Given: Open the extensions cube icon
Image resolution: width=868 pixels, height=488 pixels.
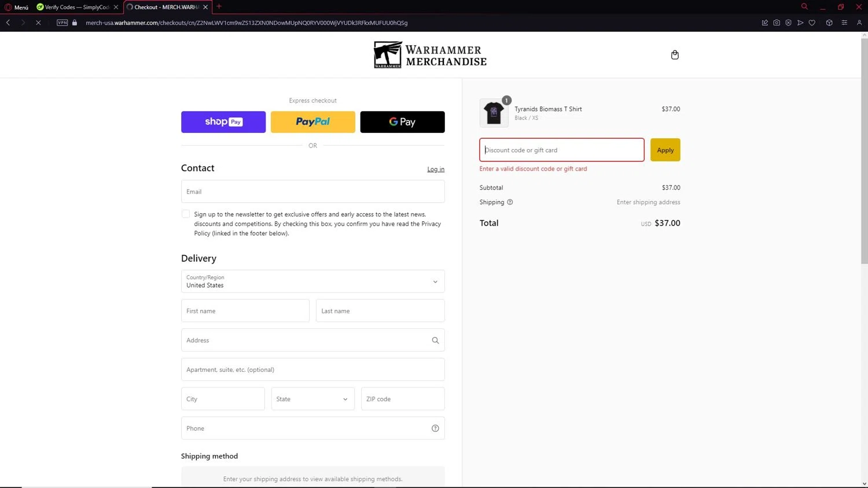Looking at the screenshot, I should pyautogui.click(x=829, y=23).
